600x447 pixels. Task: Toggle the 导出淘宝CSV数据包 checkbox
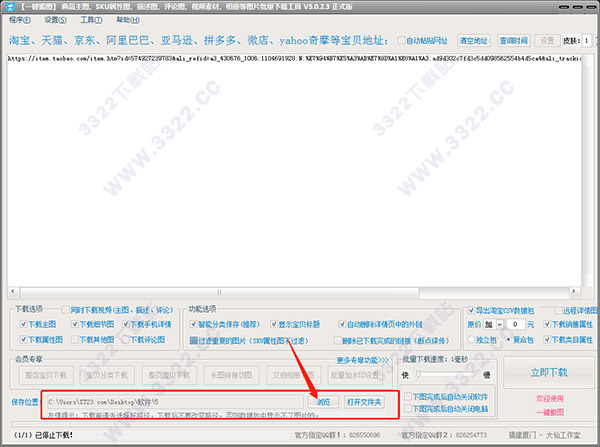471,310
